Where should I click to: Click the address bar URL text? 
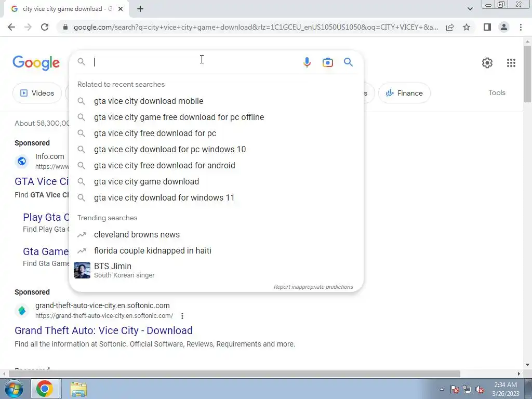pyautogui.click(x=256, y=27)
